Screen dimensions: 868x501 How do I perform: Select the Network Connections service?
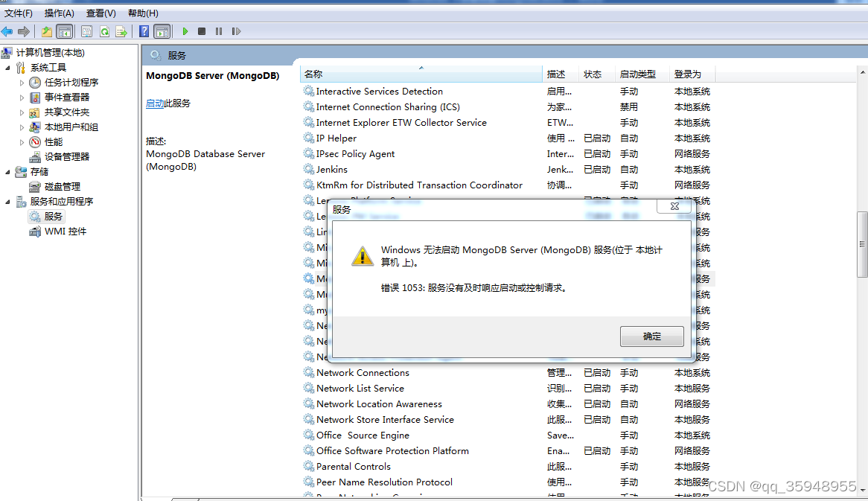[x=507, y=372]
